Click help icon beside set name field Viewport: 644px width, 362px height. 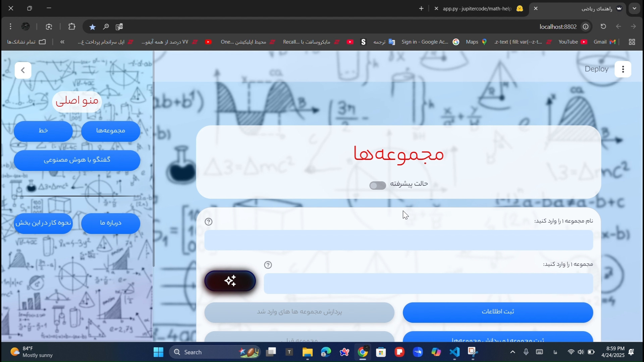point(209,222)
